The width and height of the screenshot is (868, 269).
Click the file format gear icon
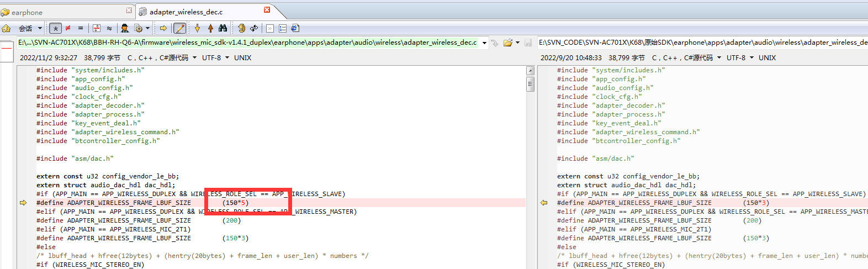(x=139, y=28)
